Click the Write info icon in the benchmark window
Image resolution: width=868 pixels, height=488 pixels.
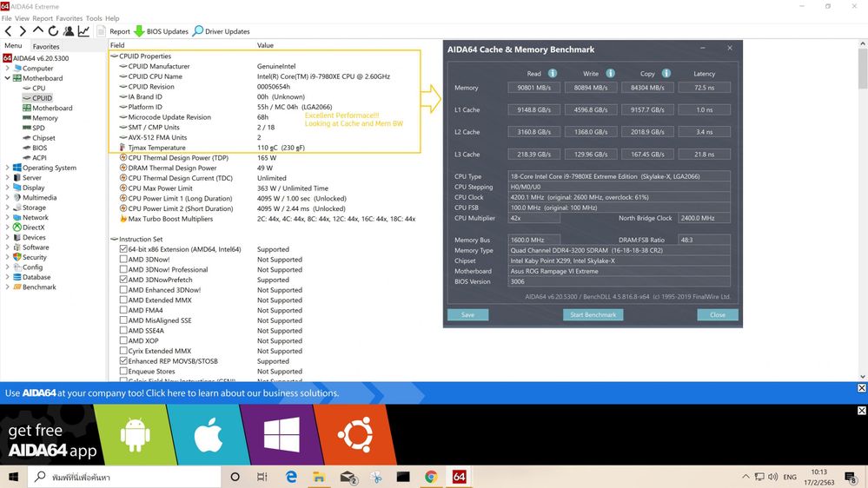(x=610, y=73)
